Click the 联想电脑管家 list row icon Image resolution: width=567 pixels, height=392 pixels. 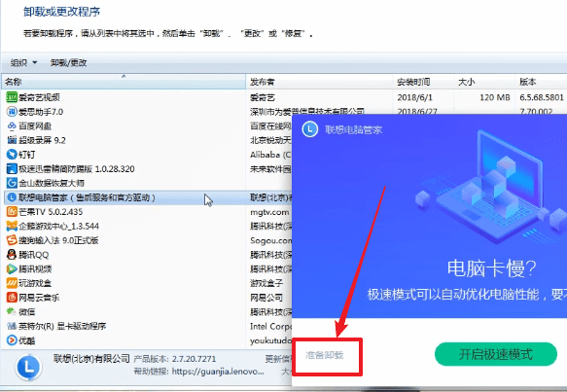(12, 197)
